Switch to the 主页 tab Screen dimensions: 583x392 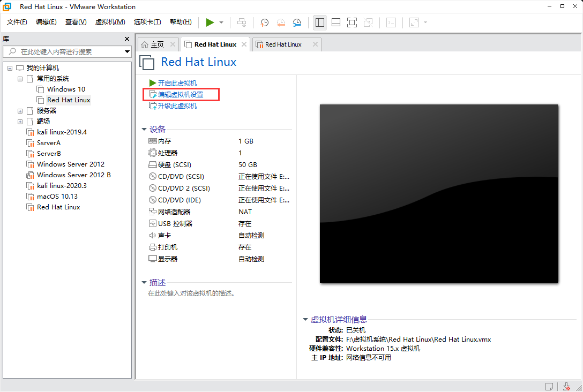click(x=155, y=44)
